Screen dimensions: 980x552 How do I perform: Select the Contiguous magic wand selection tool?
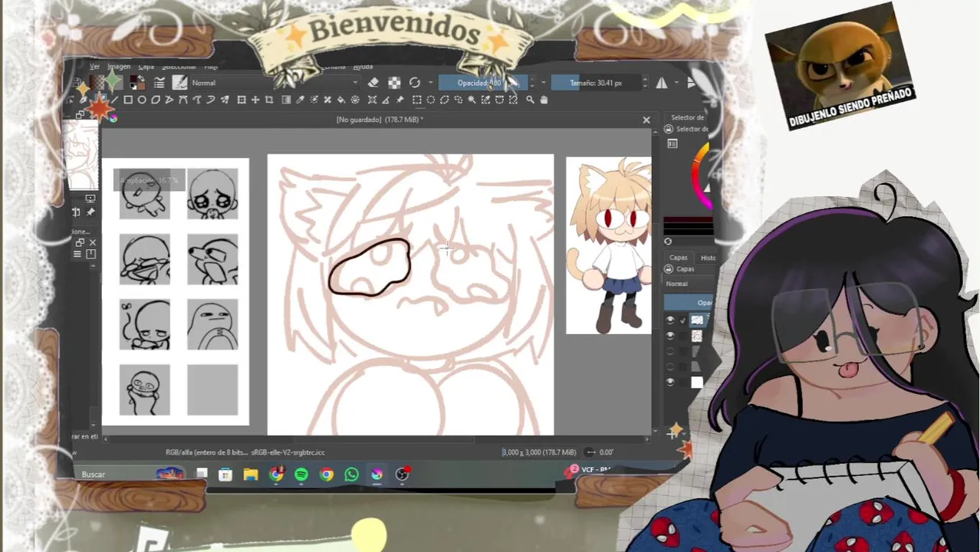click(472, 100)
